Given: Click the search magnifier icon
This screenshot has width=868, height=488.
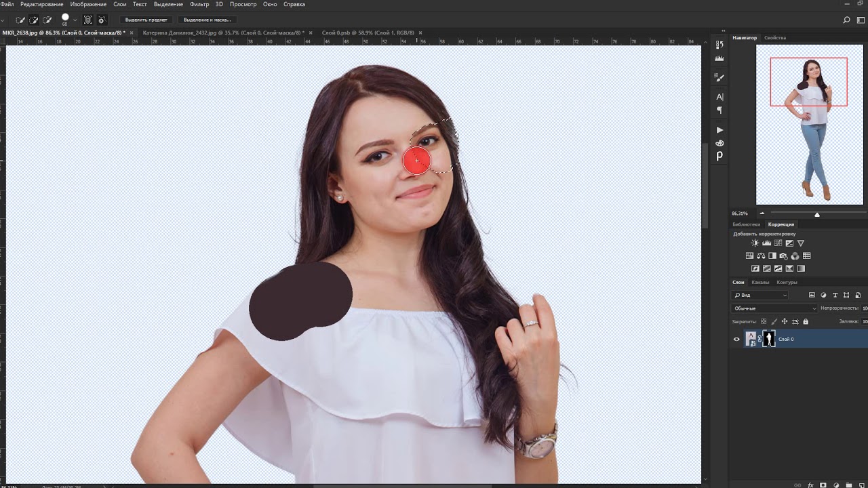Looking at the screenshot, I should 846,20.
